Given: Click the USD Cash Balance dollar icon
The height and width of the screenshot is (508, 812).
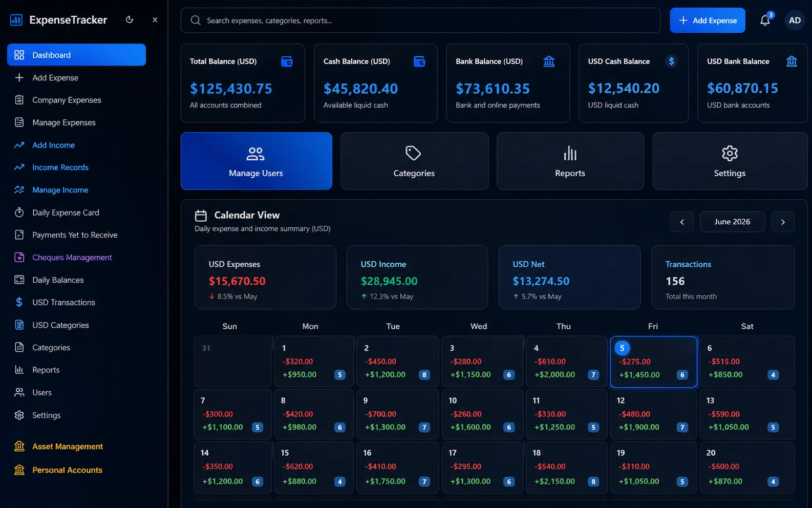Looking at the screenshot, I should [671, 61].
